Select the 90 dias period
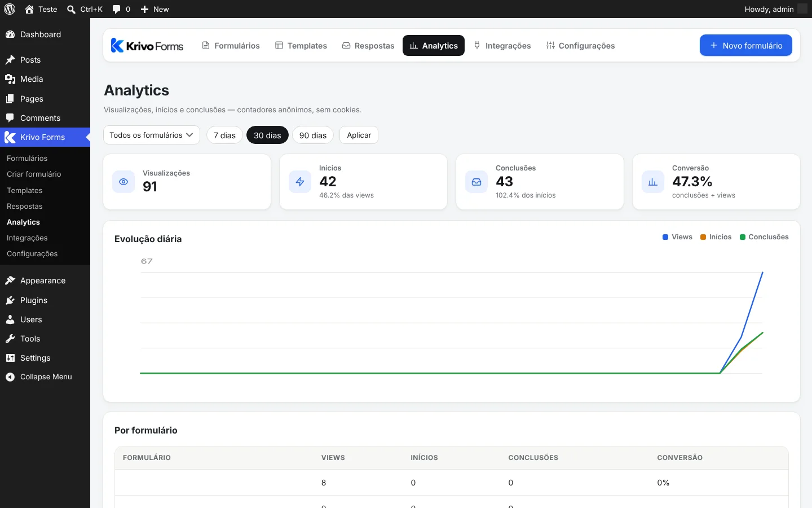Viewport: 812px width, 508px height. pyautogui.click(x=313, y=135)
